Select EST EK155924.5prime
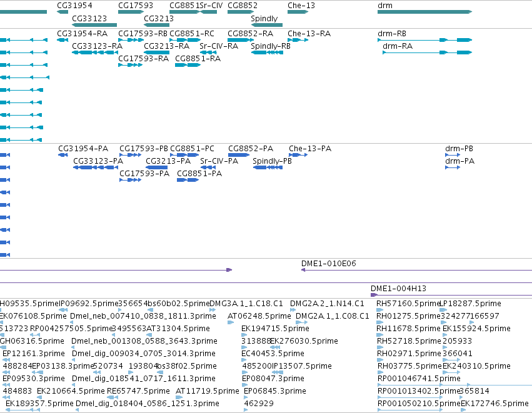Screen dimensions: 532x413 click(477, 329)
